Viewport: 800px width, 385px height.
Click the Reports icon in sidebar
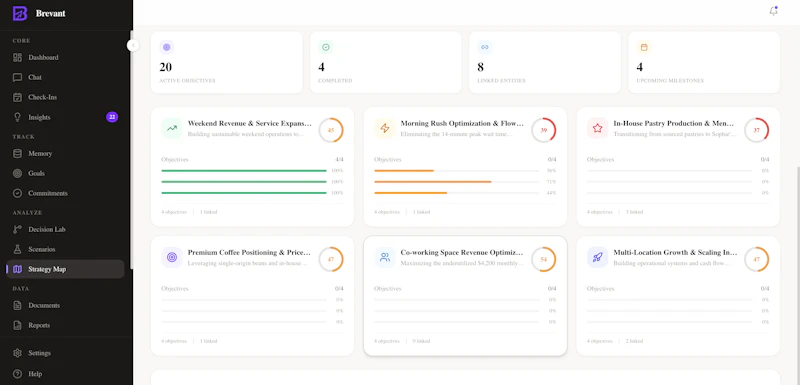[x=17, y=325]
